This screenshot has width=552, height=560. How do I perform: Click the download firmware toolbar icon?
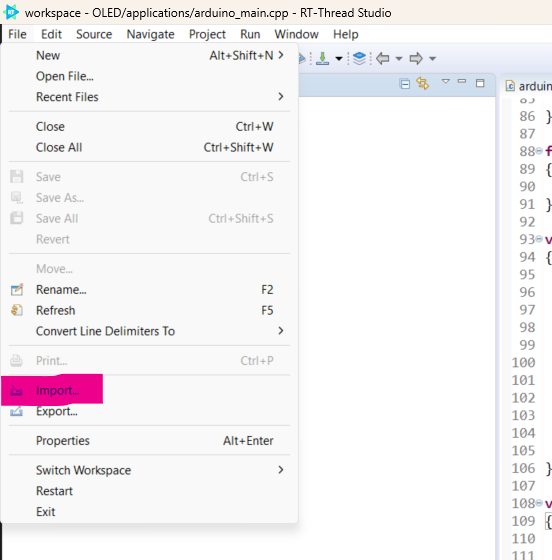pos(322,59)
